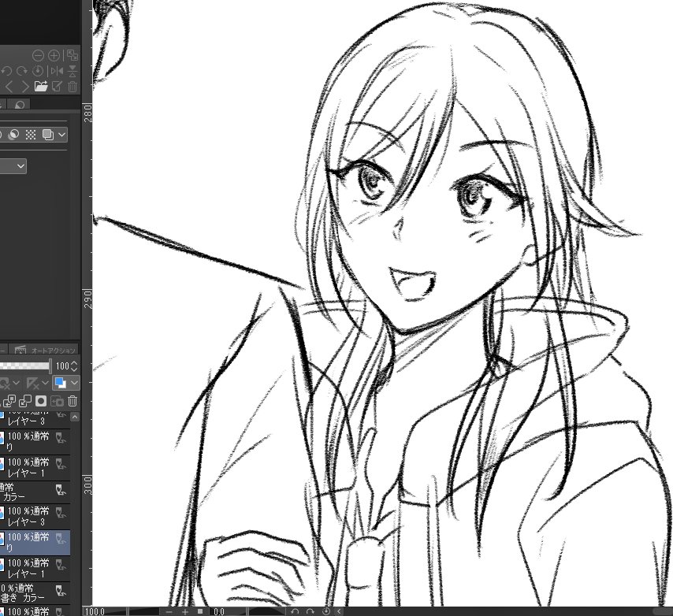The width and height of the screenshot is (673, 616).
Task: Step the layer opacity with the arrows
Action: click(74, 366)
